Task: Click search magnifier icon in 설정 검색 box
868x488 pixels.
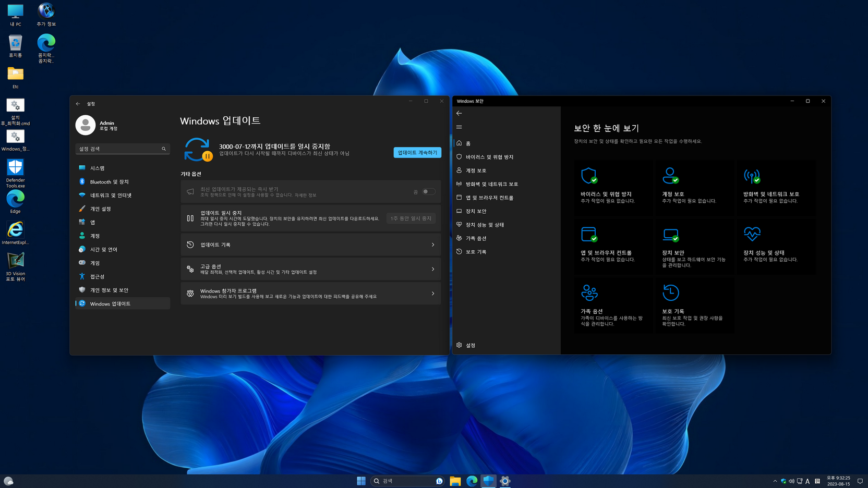Action: [x=164, y=149]
